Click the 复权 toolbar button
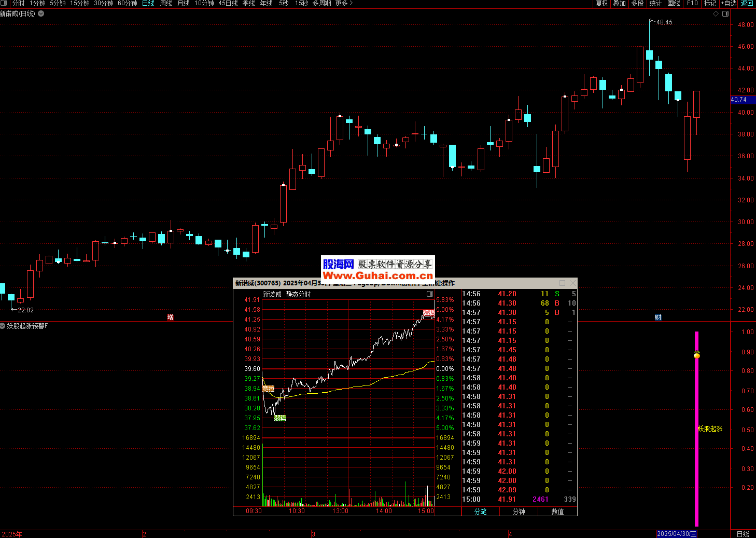 point(601,3)
